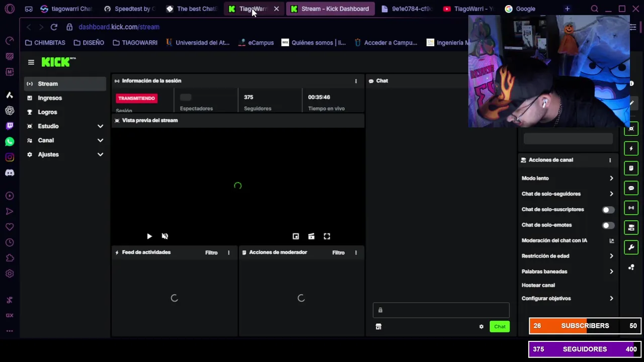
Task: Open Acciones de canal three-dot menu
Action: click(x=610, y=160)
